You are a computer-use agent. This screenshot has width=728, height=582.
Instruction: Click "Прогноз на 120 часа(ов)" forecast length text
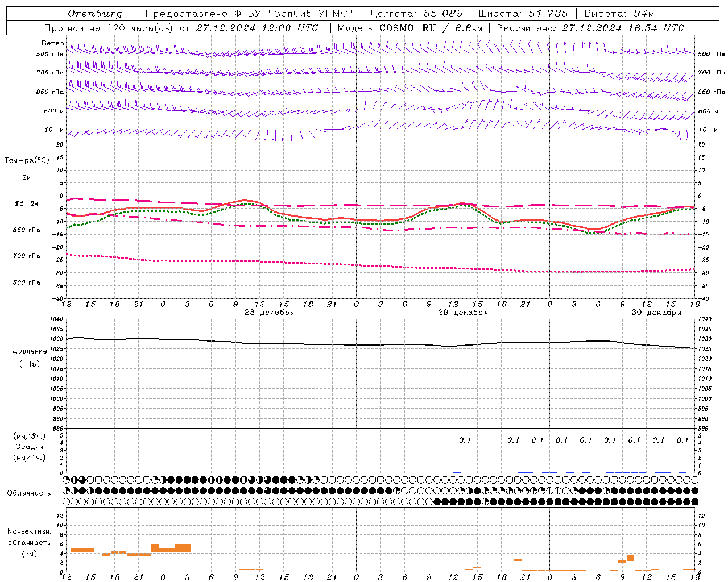coord(109,28)
